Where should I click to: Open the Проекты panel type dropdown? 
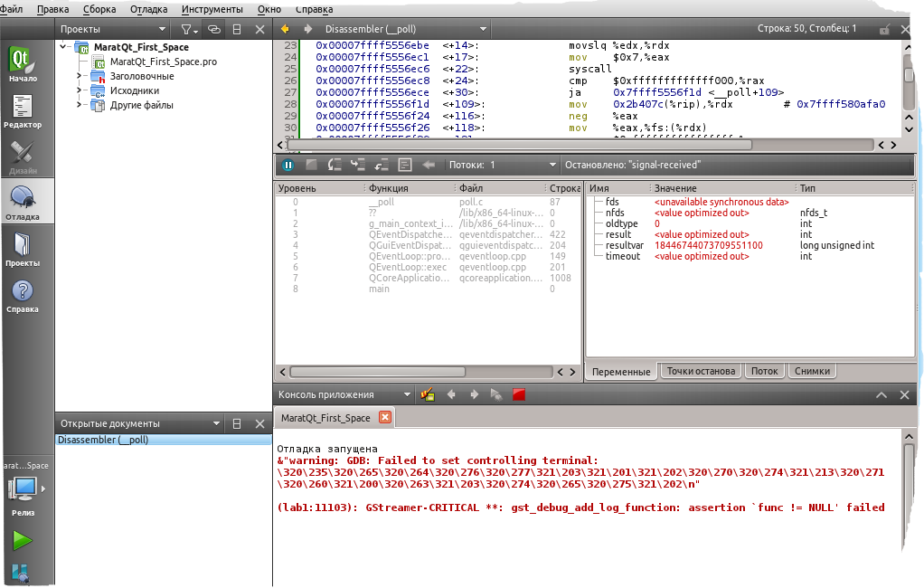(112, 29)
